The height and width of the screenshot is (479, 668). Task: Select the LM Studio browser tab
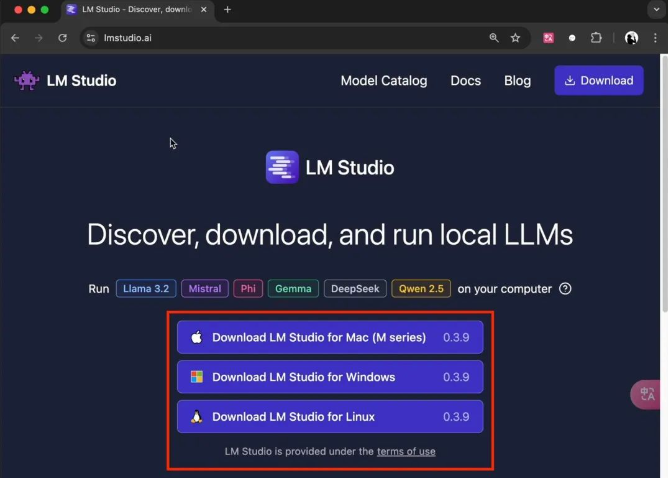[136, 9]
